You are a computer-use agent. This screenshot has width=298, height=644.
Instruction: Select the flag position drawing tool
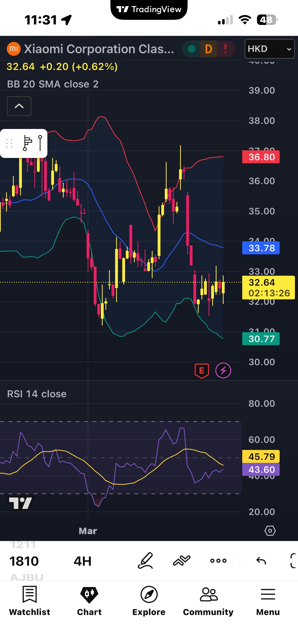[27, 143]
